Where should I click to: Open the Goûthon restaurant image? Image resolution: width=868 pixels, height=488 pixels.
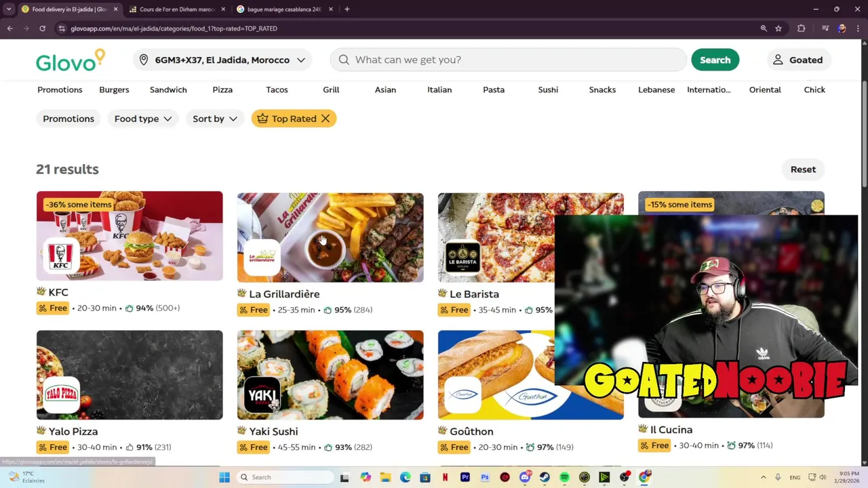click(x=531, y=375)
